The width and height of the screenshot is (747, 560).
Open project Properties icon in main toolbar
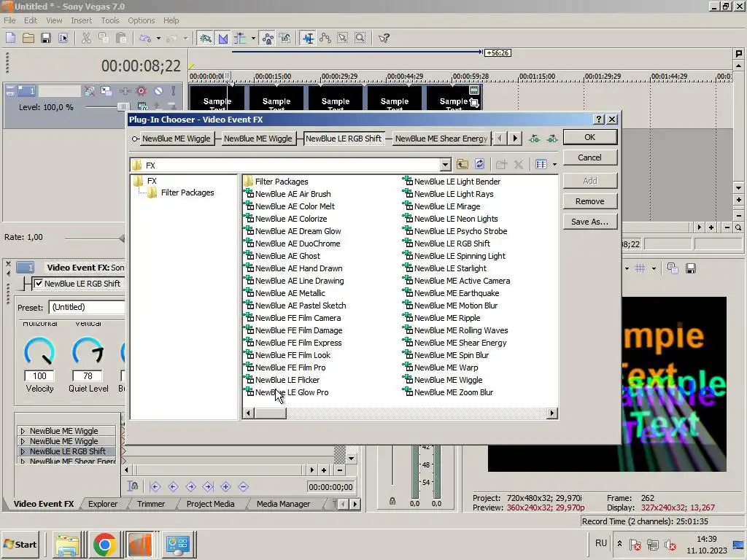click(63, 38)
